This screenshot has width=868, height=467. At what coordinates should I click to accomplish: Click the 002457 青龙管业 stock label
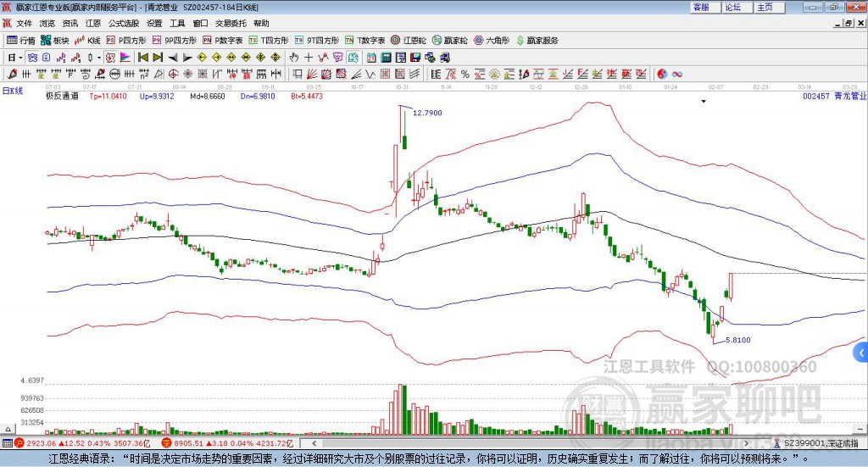[x=834, y=96]
